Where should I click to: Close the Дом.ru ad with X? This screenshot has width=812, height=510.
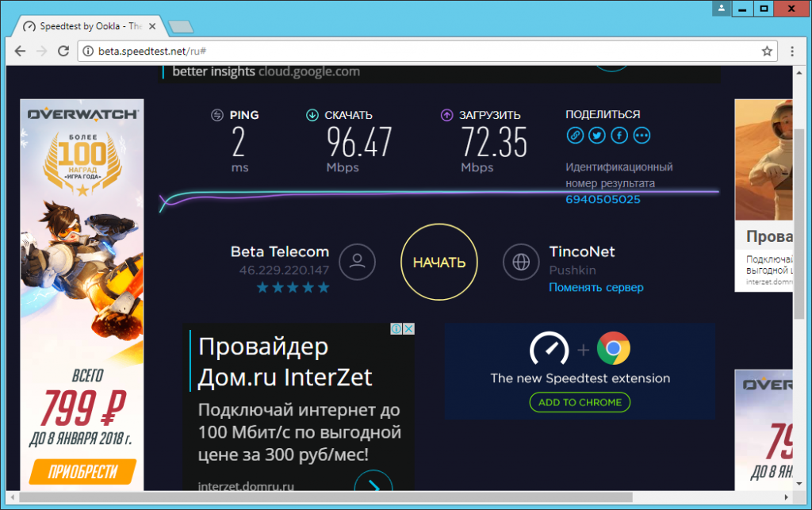pyautogui.click(x=408, y=329)
